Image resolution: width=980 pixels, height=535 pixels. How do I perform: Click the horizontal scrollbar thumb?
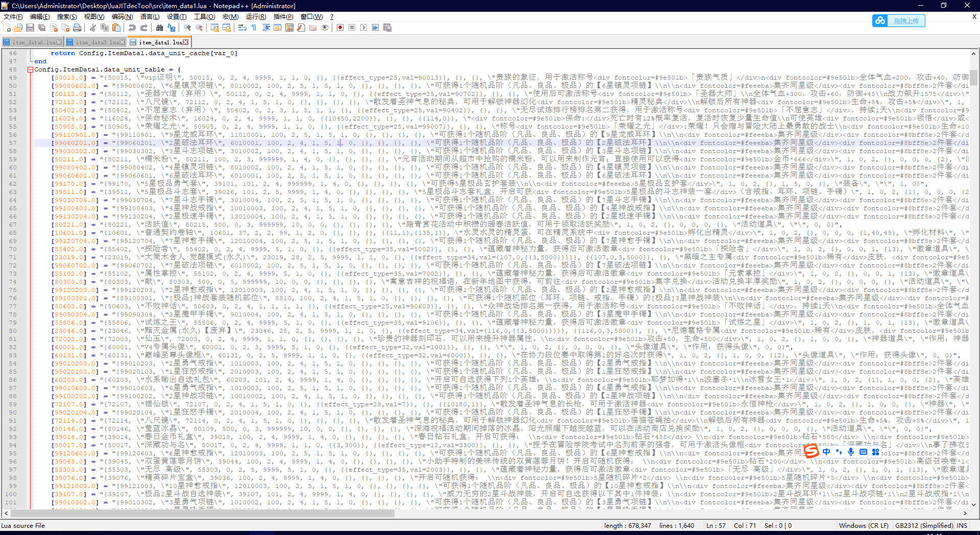coord(202,514)
